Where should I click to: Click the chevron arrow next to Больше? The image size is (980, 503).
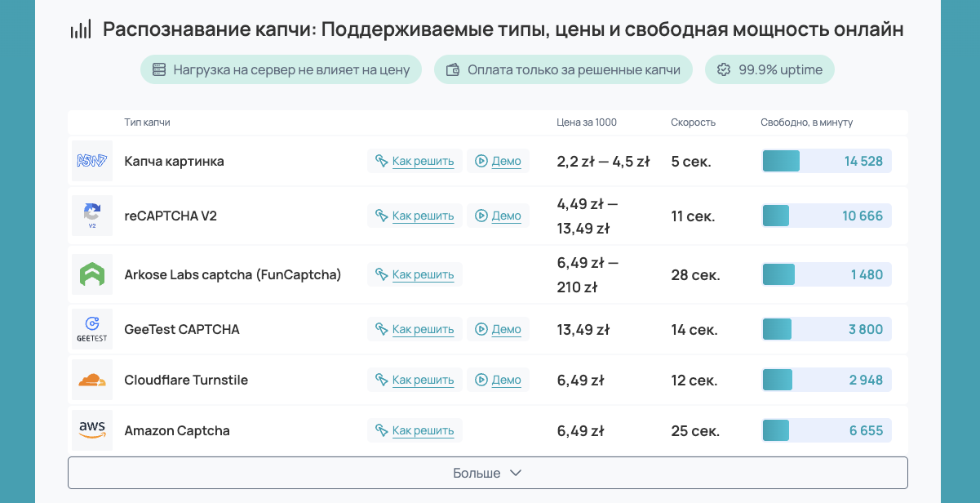coord(515,472)
